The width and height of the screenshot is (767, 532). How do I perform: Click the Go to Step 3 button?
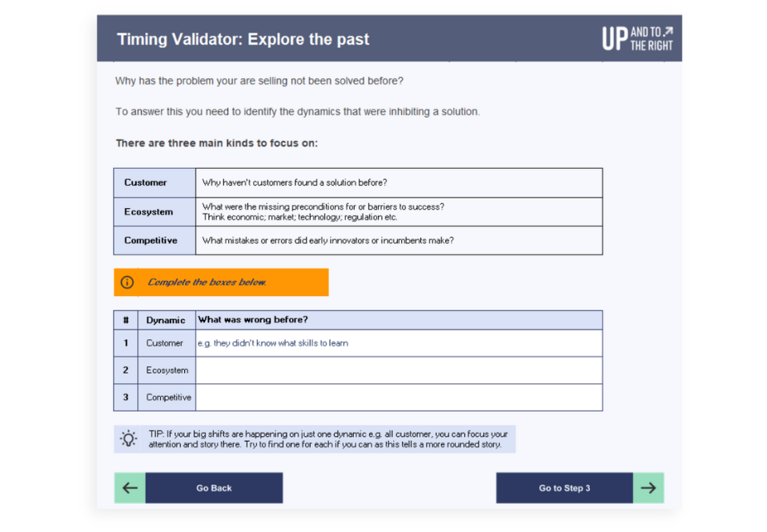coord(564,487)
